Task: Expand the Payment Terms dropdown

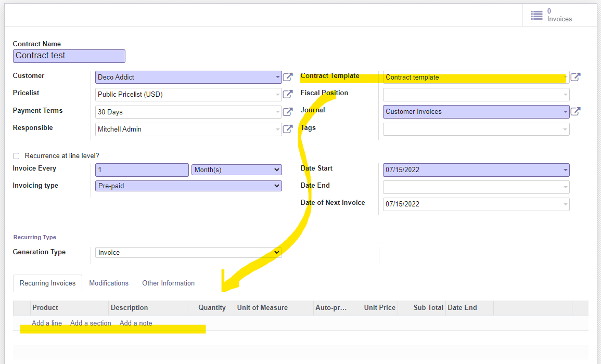Action: coord(277,112)
